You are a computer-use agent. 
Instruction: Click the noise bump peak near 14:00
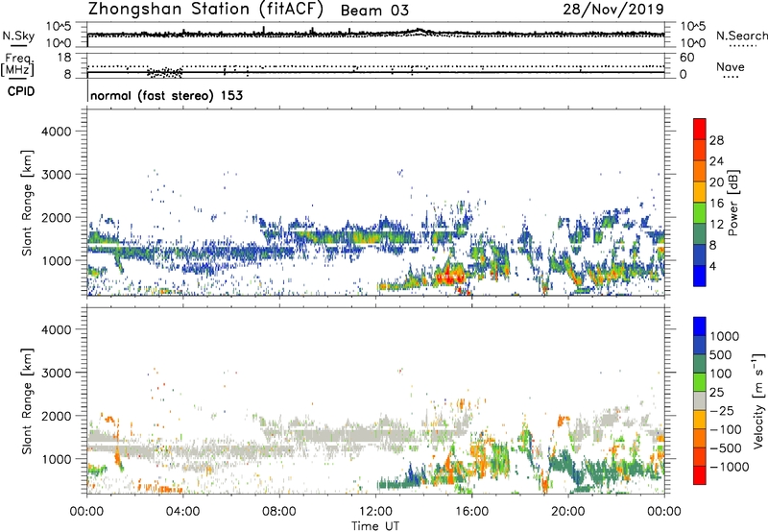419,31
